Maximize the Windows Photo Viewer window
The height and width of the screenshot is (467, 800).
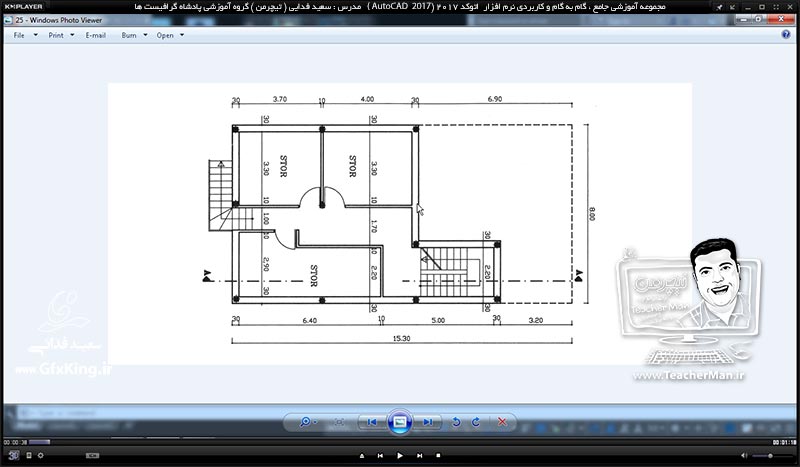pos(759,19)
